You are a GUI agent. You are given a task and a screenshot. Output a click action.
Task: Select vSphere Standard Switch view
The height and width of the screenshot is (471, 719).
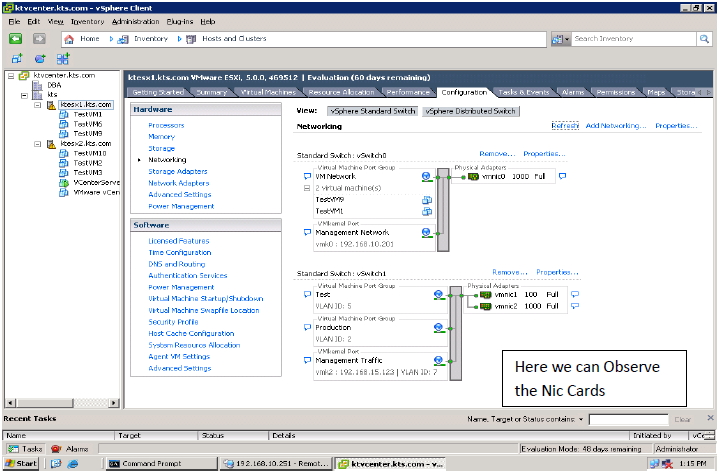pos(373,111)
